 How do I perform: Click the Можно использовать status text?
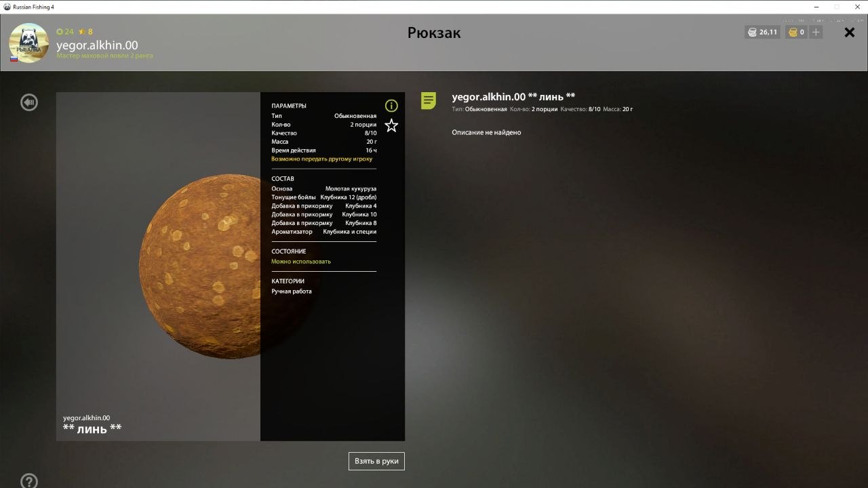point(301,262)
